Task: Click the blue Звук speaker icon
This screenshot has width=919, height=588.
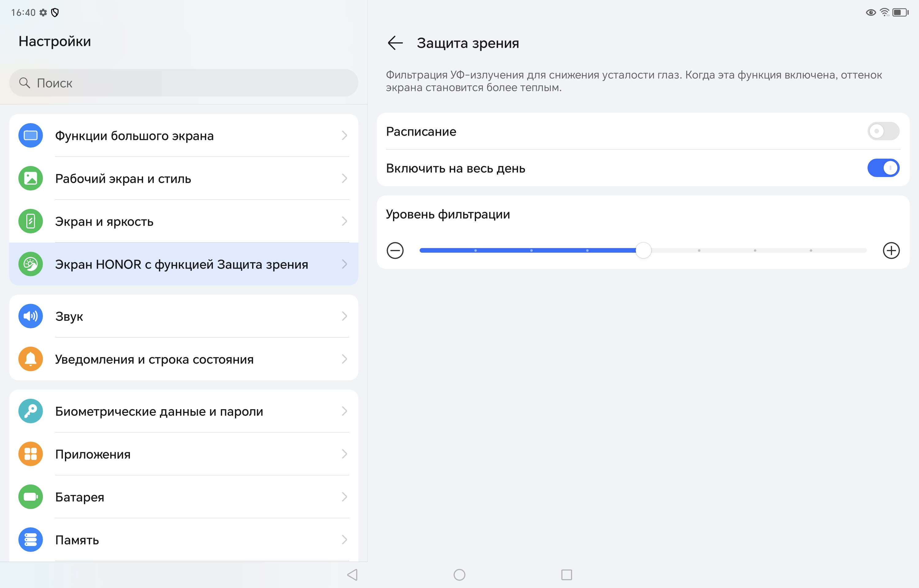Action: [x=31, y=316]
